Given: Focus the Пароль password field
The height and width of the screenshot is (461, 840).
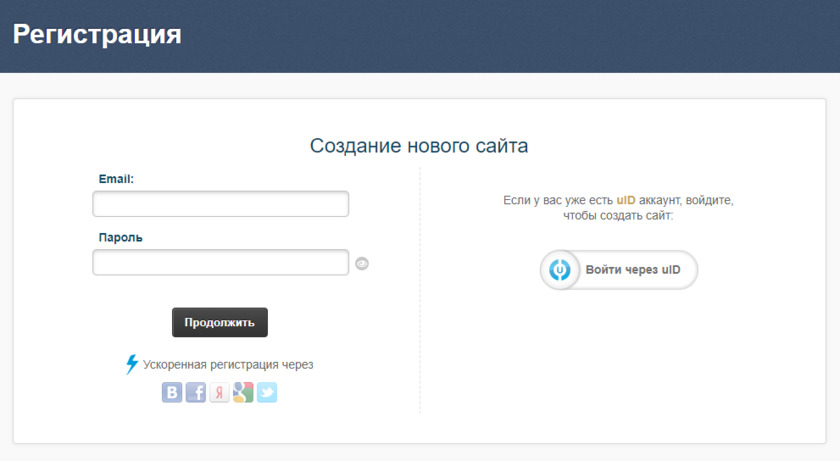Looking at the screenshot, I should 220,263.
